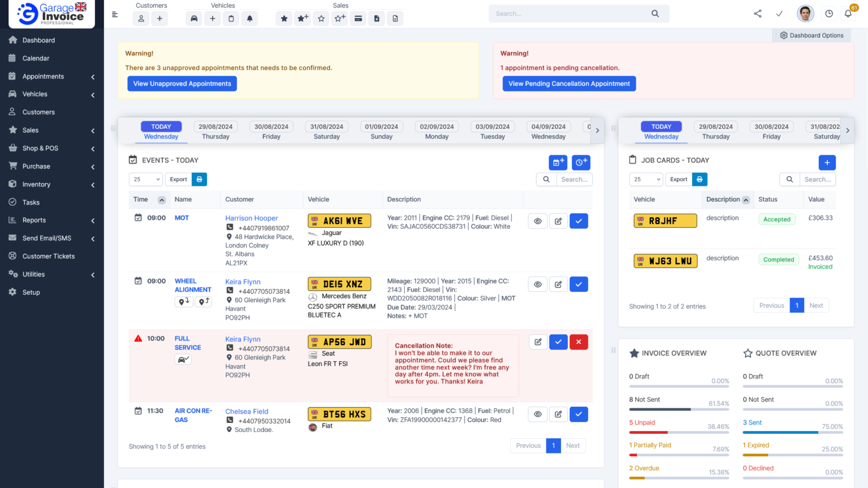Viewport: 868px width, 488px height.
Task: Print the events list with printer icon
Action: [199, 179]
